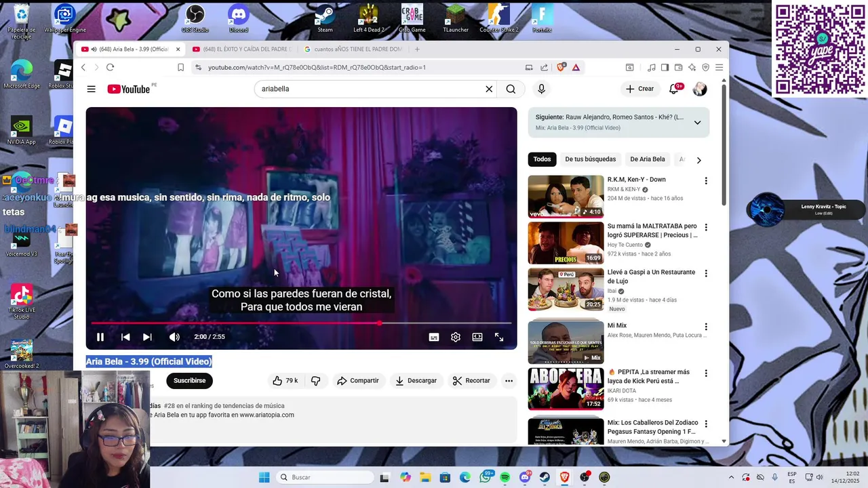
Task: Go to the YouTube home logo
Action: click(x=129, y=89)
